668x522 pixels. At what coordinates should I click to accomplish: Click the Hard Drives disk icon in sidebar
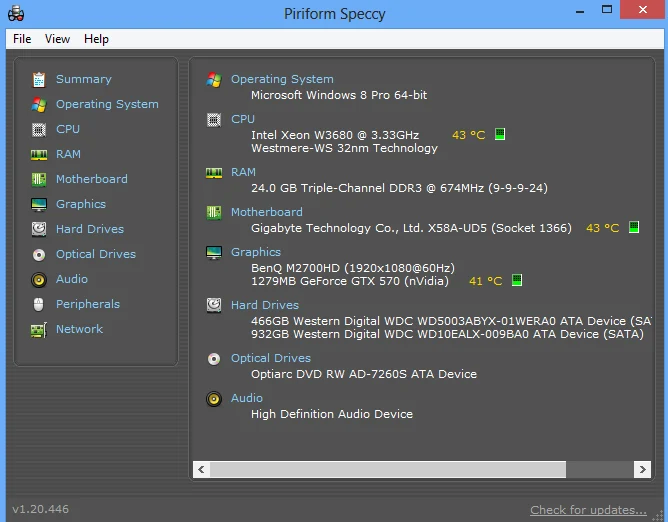(x=39, y=229)
